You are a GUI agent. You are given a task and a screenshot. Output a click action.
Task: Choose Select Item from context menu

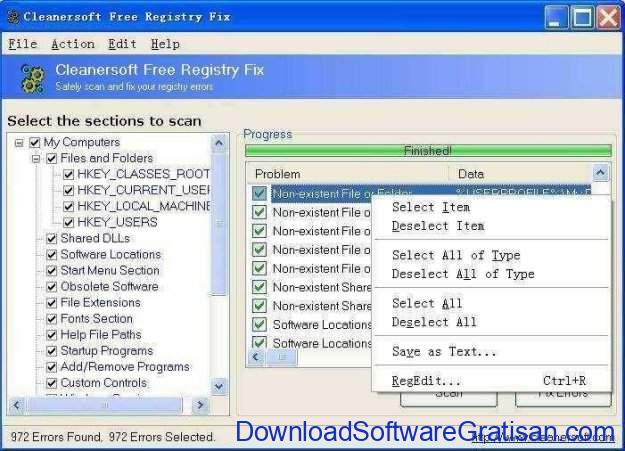coord(431,207)
